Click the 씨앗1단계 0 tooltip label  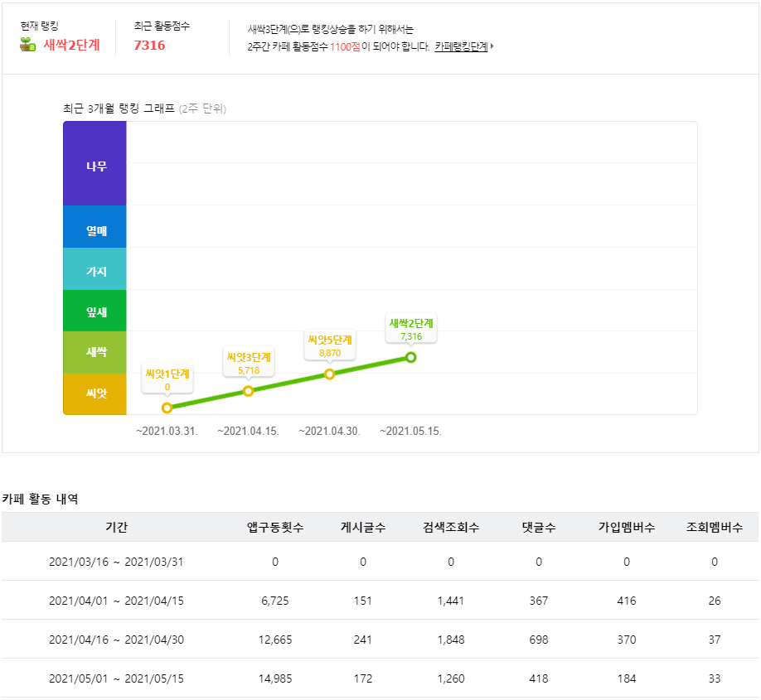[x=167, y=379]
